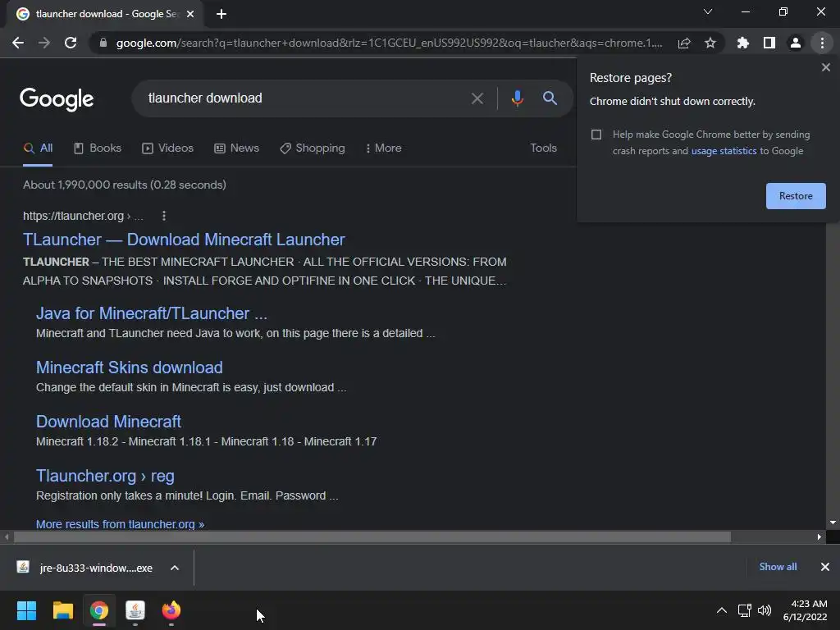
Task: Submit the search with magnifier icon
Action: click(x=550, y=98)
